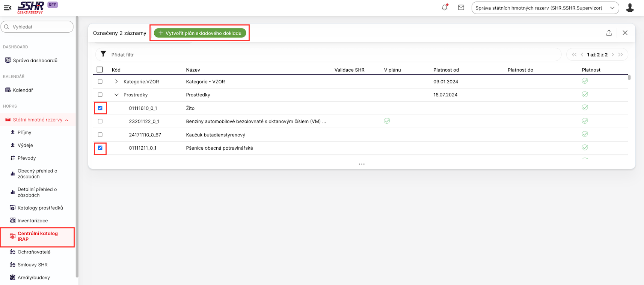Viewport: 644px width, 285px height.
Task: Click the table vertical scrollbar
Action: (629, 78)
